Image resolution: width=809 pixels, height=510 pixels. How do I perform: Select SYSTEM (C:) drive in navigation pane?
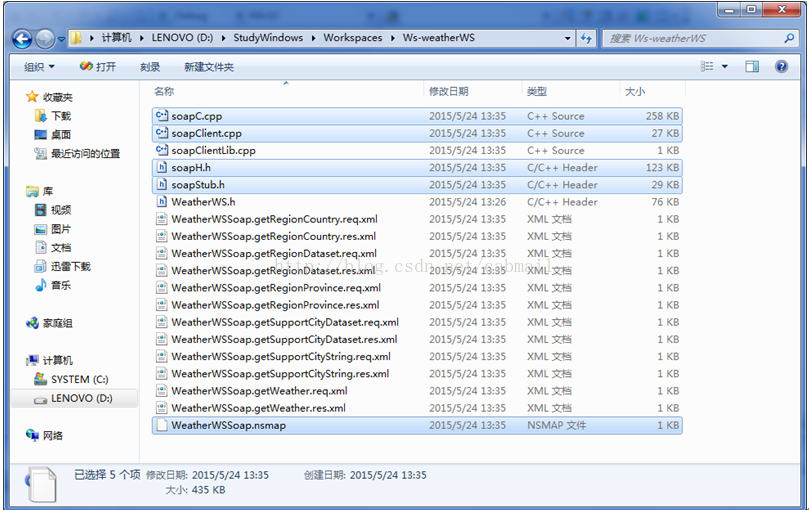click(x=78, y=379)
